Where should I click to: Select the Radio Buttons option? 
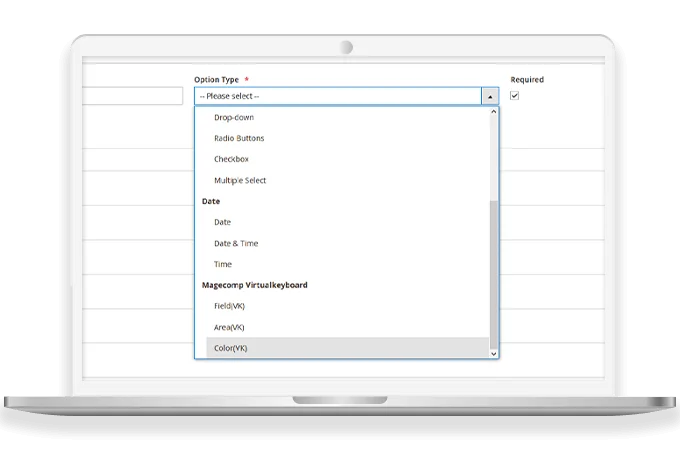point(239,138)
